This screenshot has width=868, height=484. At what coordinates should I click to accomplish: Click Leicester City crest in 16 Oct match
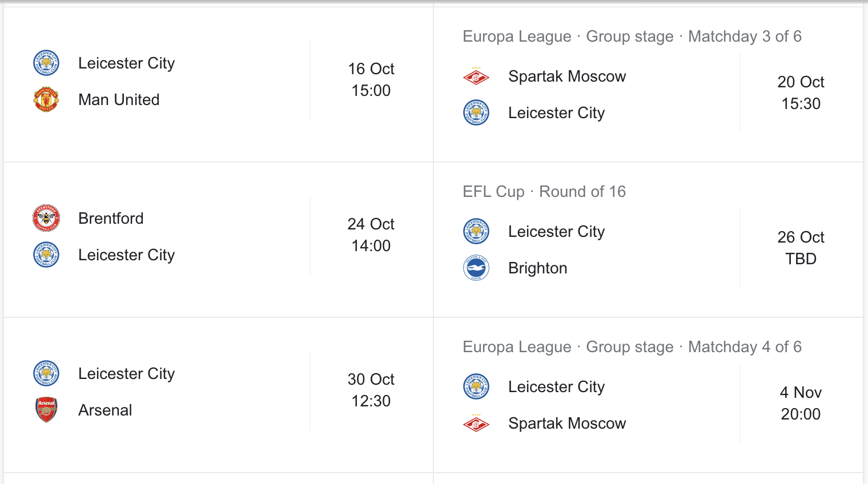click(46, 63)
